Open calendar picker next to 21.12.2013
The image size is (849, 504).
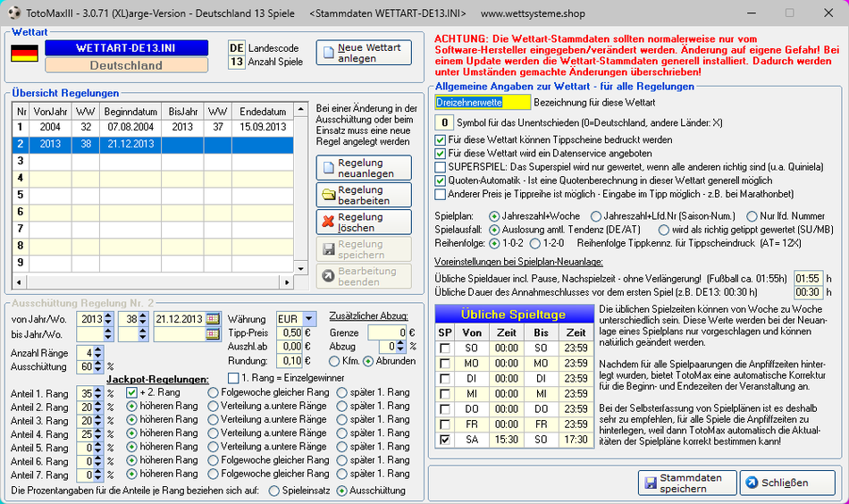tap(213, 319)
